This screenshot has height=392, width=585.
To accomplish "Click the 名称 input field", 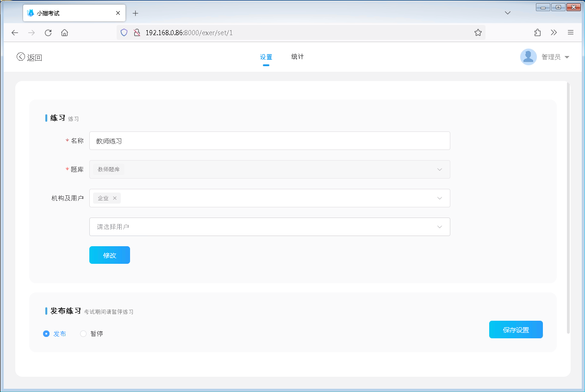I will 269,141.
